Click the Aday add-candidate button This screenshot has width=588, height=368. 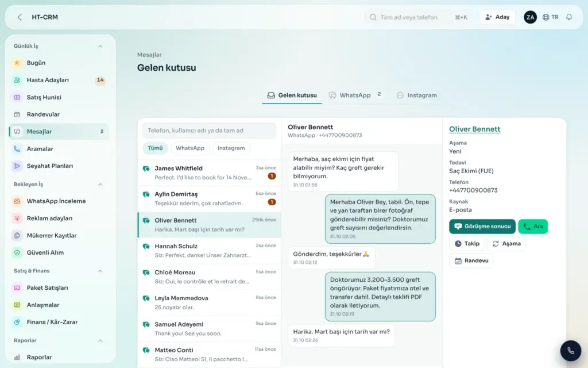tap(497, 17)
